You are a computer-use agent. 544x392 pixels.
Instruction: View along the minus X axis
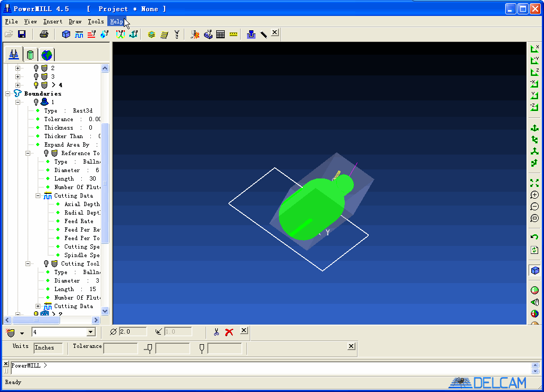click(x=534, y=83)
